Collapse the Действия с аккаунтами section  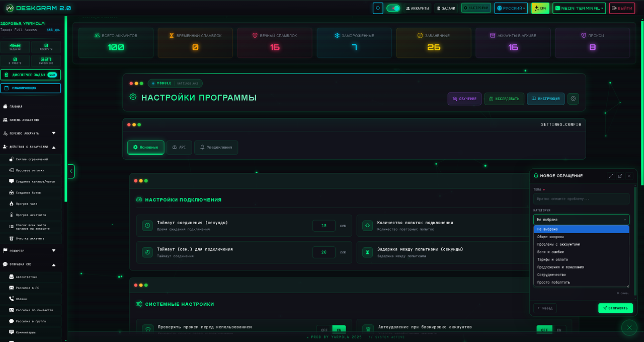pyautogui.click(x=54, y=147)
